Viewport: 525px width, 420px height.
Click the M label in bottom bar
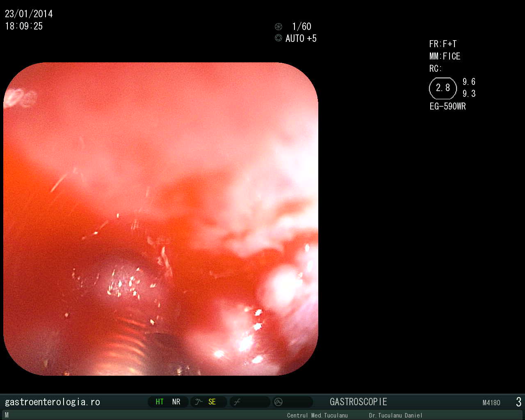7,415
